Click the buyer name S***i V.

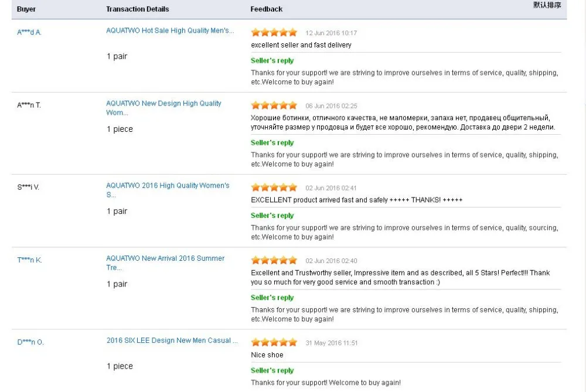28,187
